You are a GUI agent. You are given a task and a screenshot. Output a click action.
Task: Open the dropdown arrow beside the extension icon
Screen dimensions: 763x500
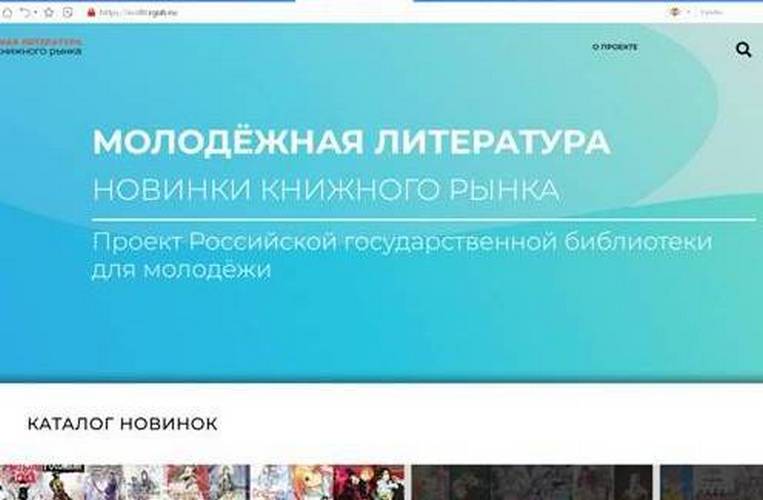click(688, 13)
